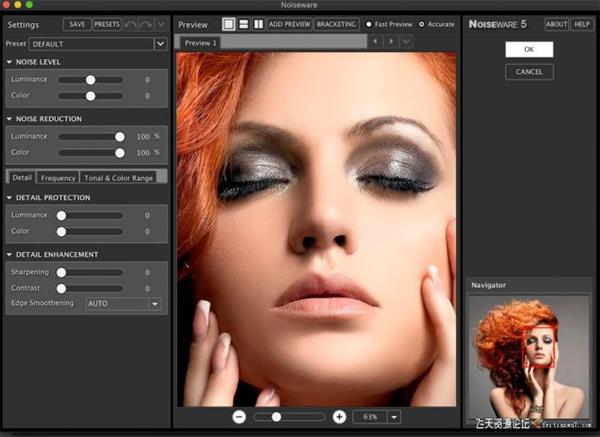Click the zoom out minus button
Viewport: 600px width, 437px height.
(240, 416)
